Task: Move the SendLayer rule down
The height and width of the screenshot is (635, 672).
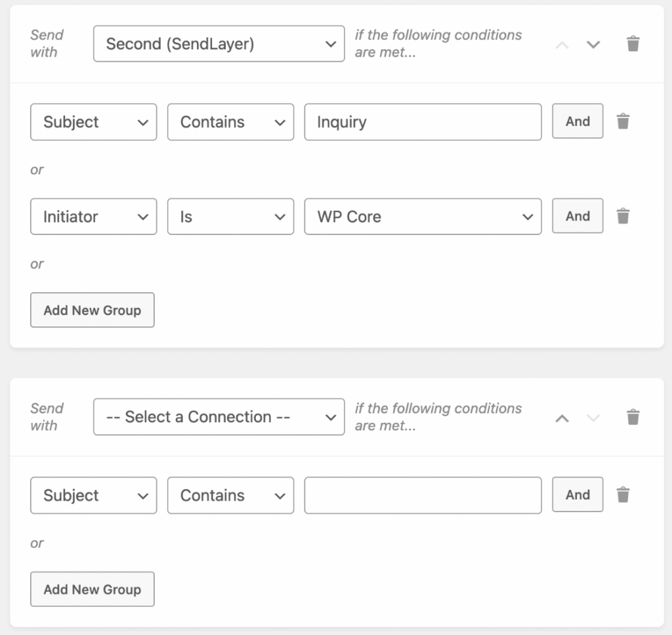Action: click(x=593, y=45)
